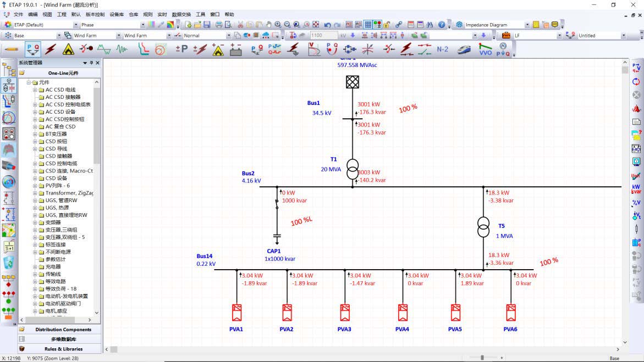Screen dimensions: 644x362
Task: Toggle the kW kvar power display option
Action: coord(636,189)
